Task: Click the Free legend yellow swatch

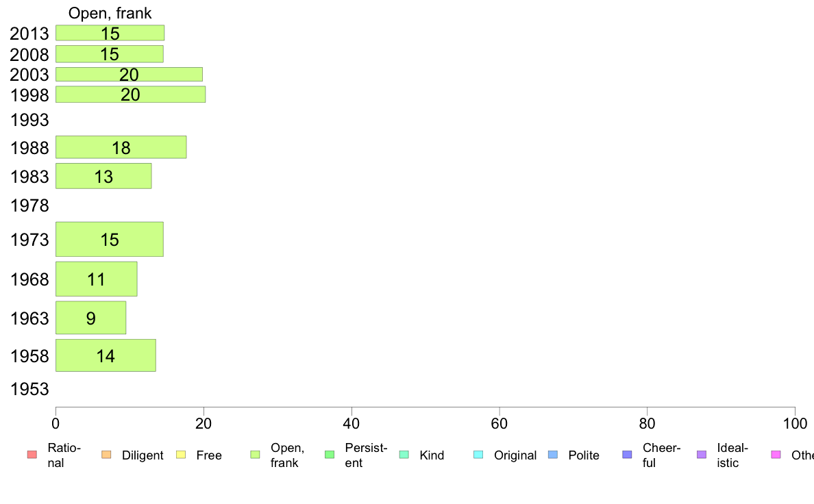Action: [x=181, y=455]
